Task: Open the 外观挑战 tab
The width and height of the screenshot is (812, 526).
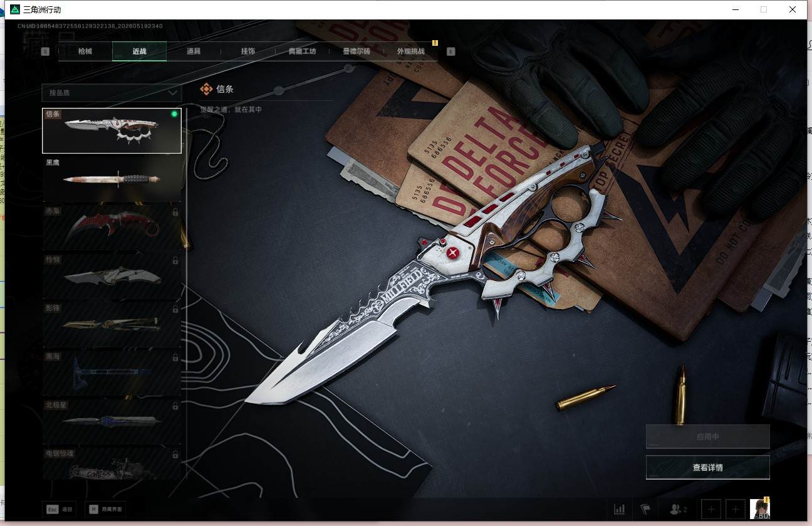Action: [x=411, y=51]
